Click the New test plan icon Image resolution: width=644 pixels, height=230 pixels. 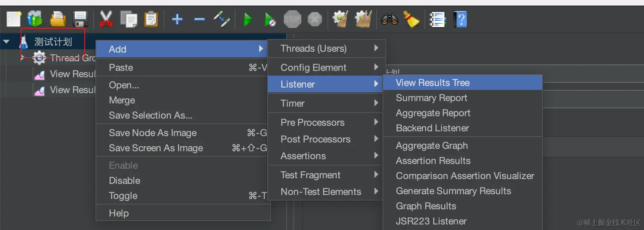click(x=14, y=19)
